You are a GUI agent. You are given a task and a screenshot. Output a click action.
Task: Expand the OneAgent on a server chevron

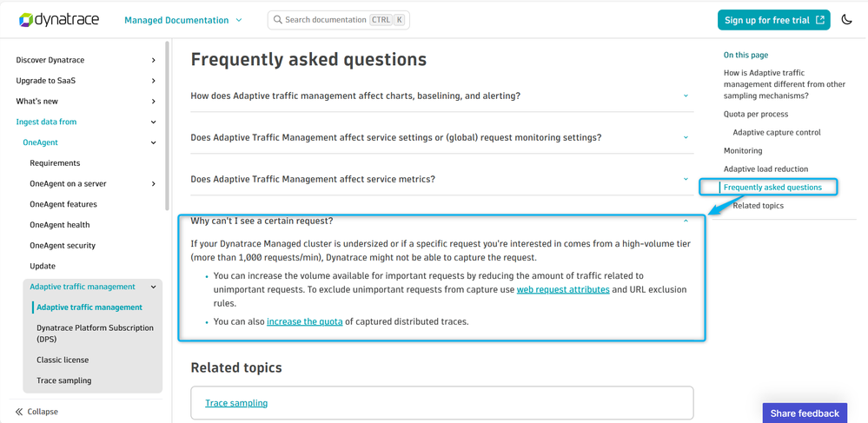[x=153, y=184]
